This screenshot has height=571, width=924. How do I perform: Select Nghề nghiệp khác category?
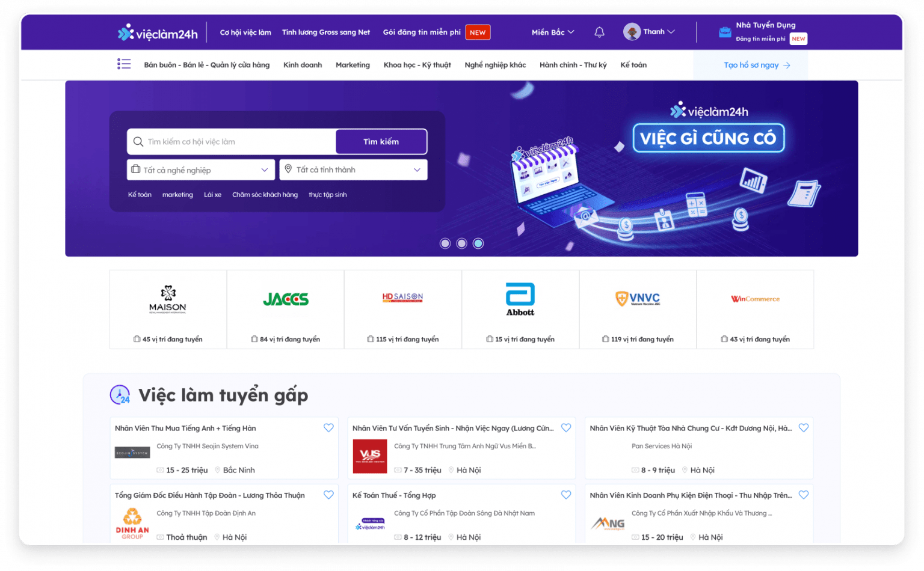(x=495, y=65)
